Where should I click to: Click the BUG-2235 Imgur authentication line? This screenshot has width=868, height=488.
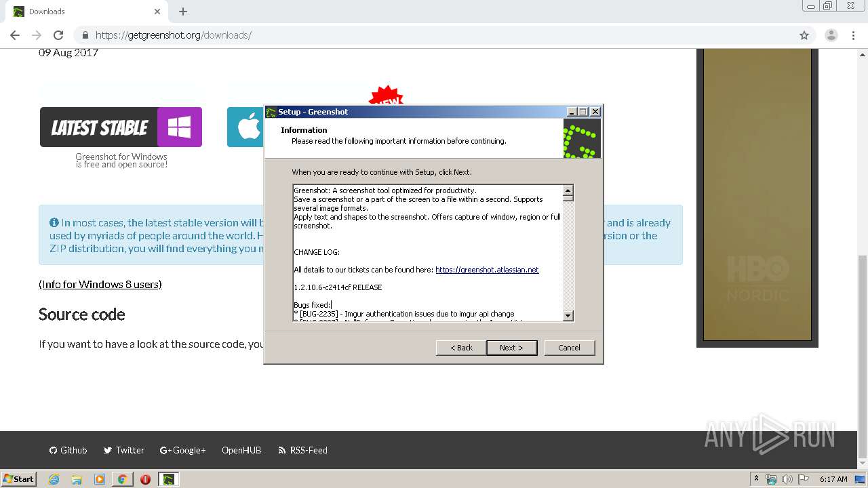tap(404, 314)
